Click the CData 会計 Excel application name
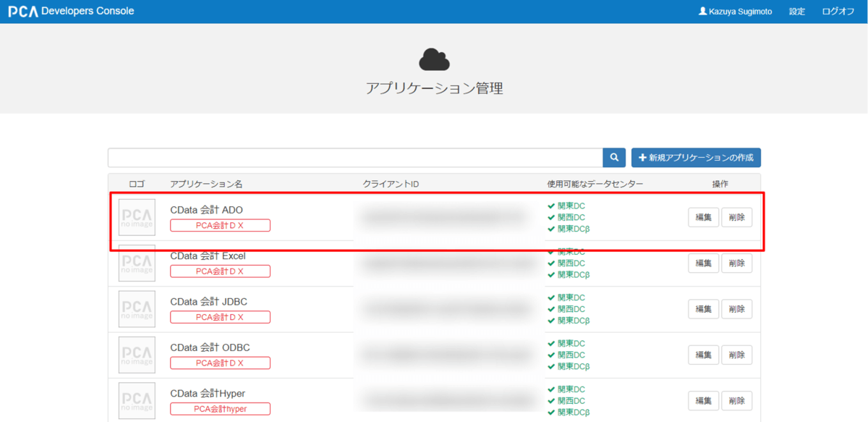 pos(208,256)
